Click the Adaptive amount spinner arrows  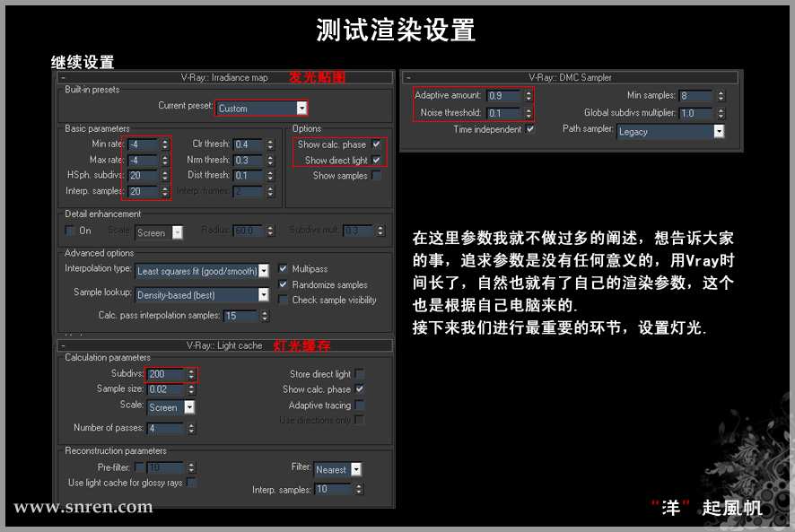coord(529,95)
